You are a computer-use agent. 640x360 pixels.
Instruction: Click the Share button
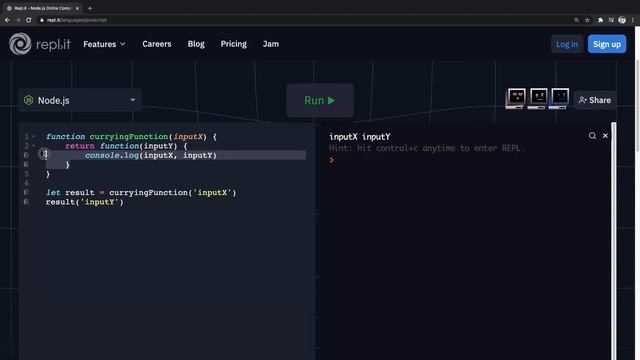click(x=595, y=100)
